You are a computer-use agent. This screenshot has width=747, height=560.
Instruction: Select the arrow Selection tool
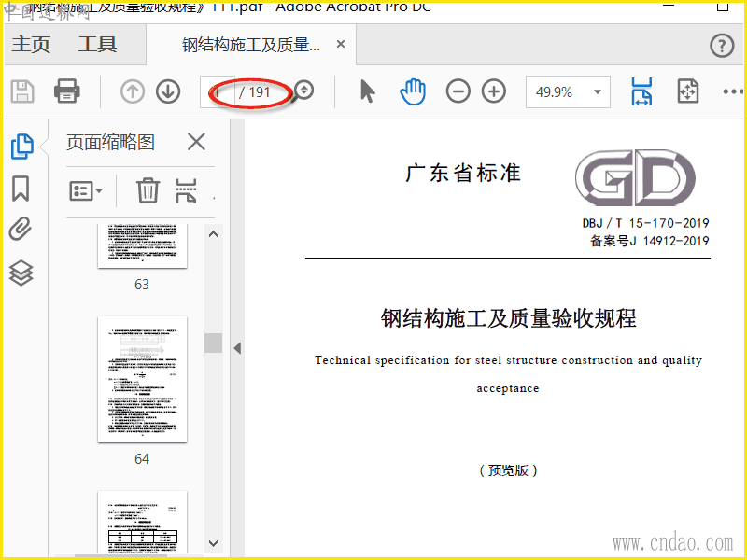[367, 91]
